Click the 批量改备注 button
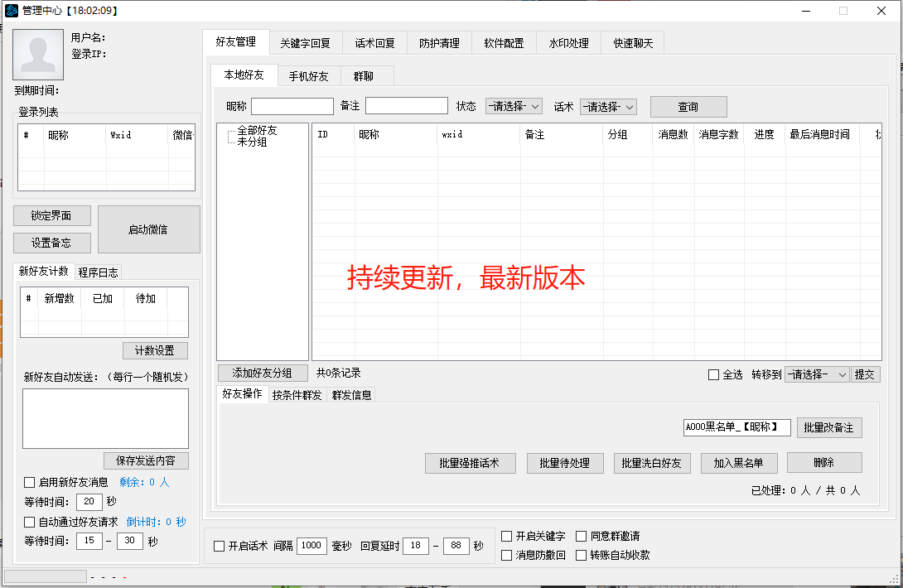903x588 pixels. click(829, 428)
